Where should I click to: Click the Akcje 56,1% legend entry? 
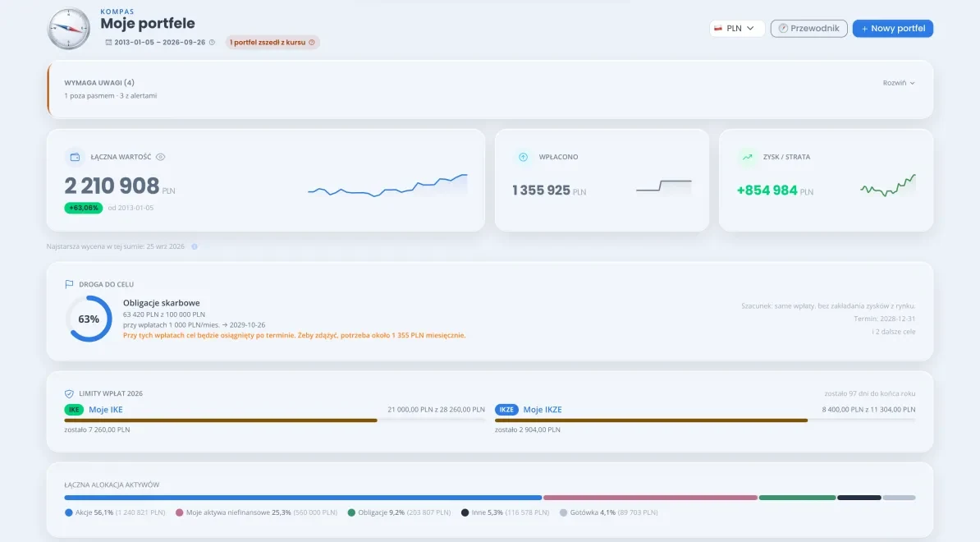click(x=115, y=512)
